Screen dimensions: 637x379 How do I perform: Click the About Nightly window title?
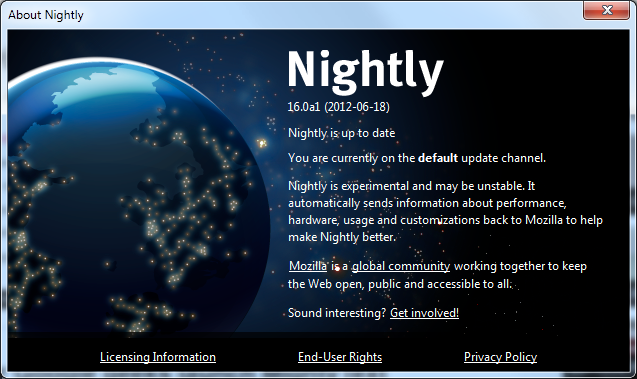(x=46, y=15)
